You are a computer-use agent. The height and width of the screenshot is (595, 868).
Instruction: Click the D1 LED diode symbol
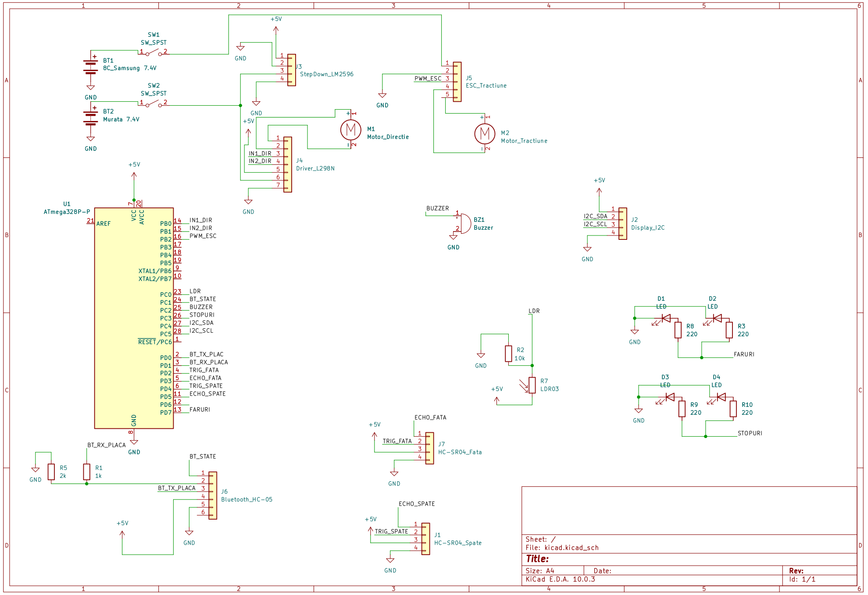coord(665,319)
